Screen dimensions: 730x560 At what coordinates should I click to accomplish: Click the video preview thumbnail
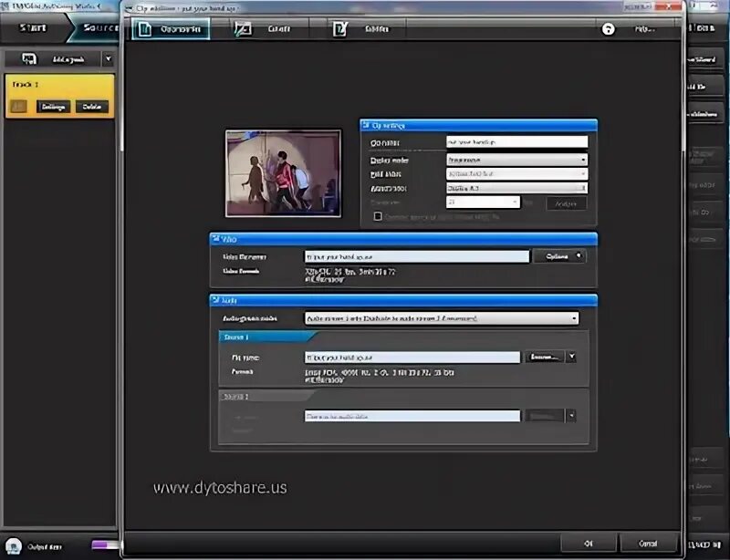[x=283, y=173]
